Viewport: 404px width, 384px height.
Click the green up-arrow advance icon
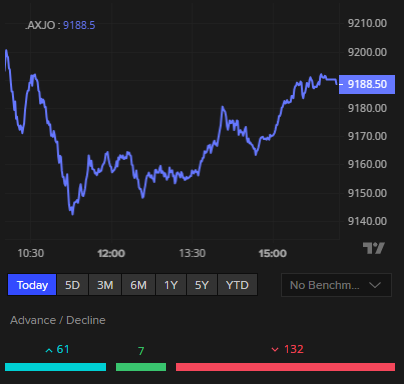click(x=49, y=350)
